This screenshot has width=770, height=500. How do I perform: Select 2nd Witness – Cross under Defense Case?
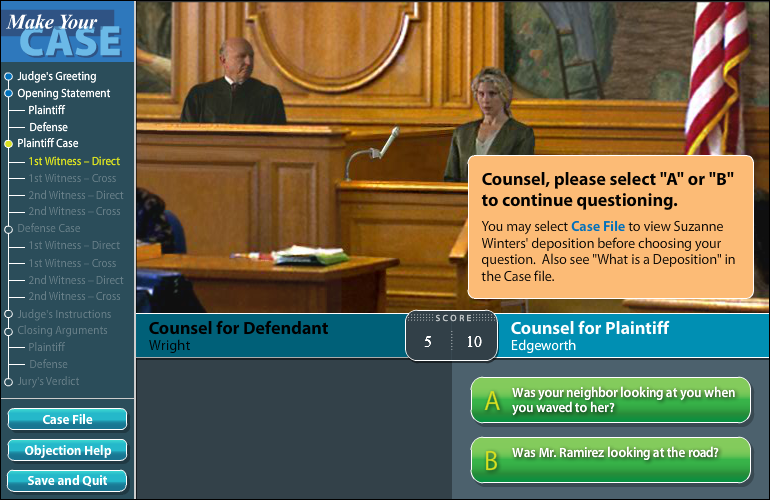pyautogui.click(x=74, y=296)
